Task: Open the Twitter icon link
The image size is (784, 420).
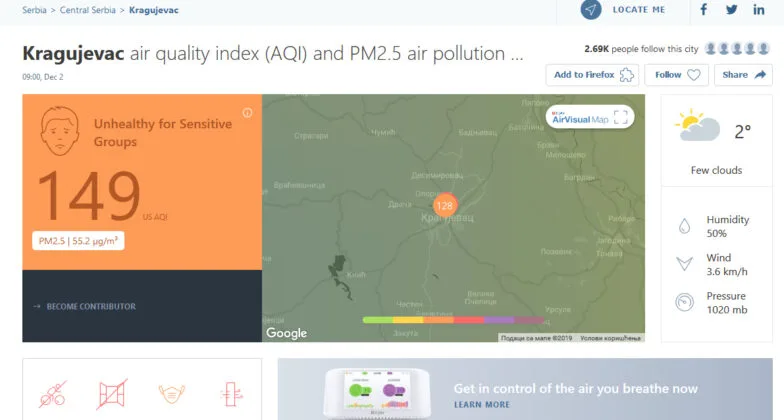Action: pos(731,9)
